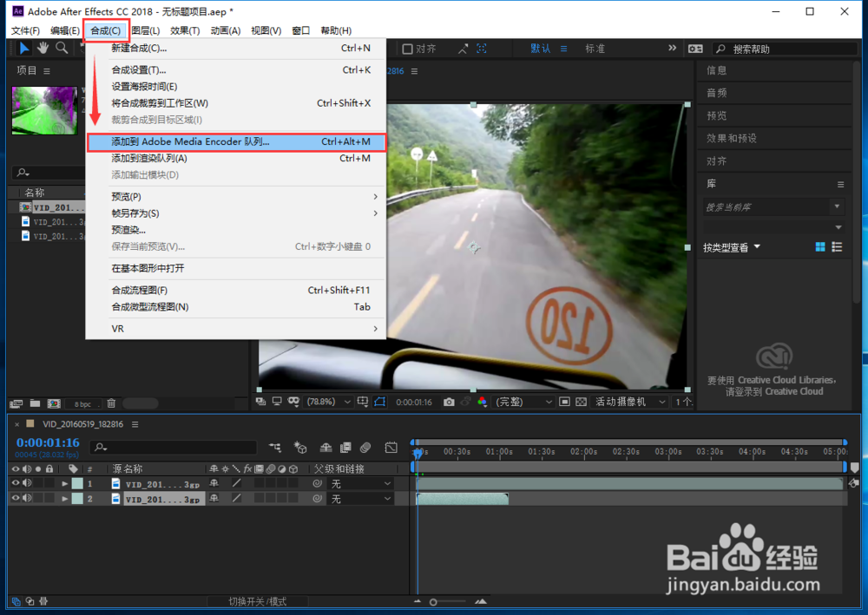Image resolution: width=868 pixels, height=615 pixels.
Task: Click the project item thumbnail preview
Action: coord(45,111)
